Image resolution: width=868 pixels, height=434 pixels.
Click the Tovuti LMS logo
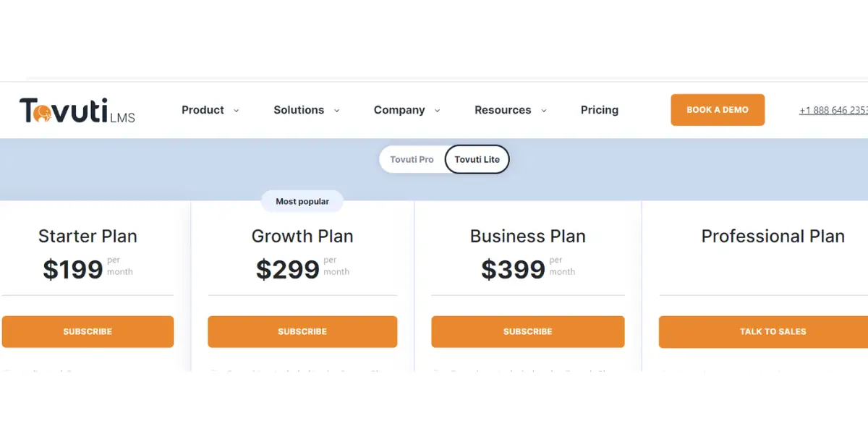point(77,111)
